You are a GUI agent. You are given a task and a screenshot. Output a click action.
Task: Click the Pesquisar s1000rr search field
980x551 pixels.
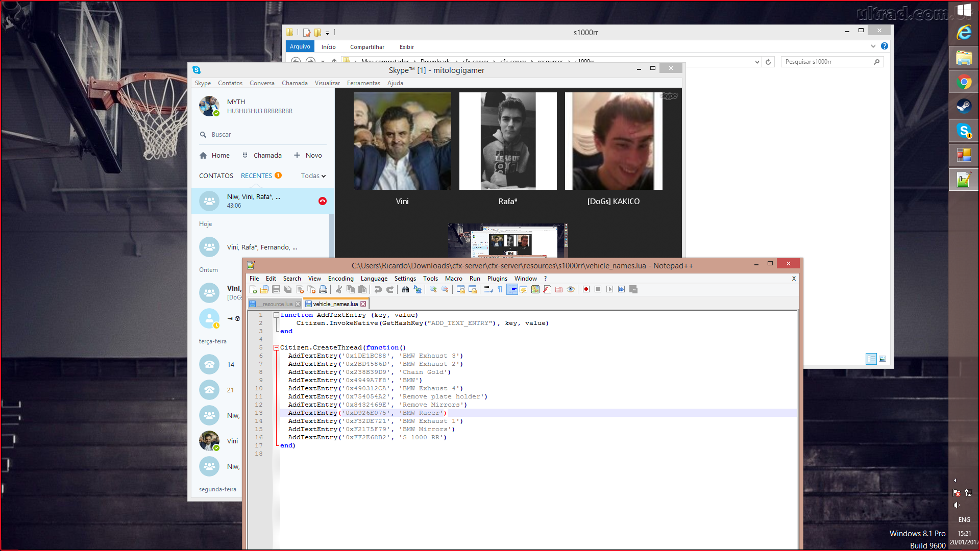click(x=827, y=62)
